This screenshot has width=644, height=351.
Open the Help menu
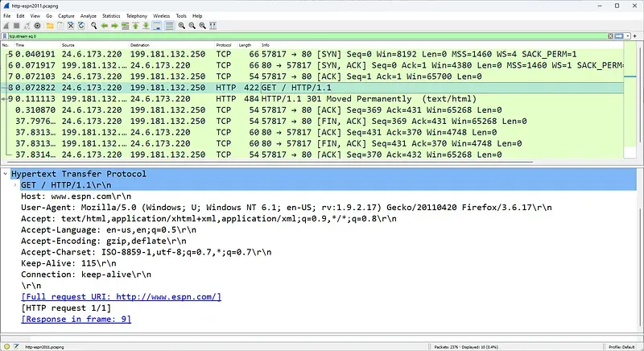(197, 15)
